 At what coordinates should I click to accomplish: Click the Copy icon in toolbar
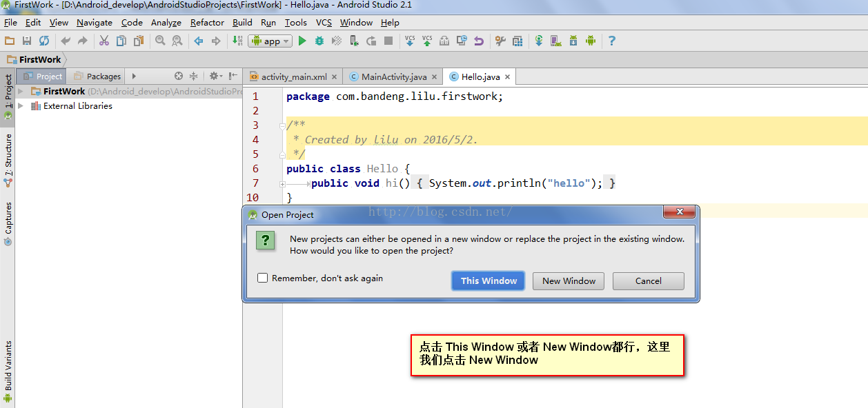[121, 41]
